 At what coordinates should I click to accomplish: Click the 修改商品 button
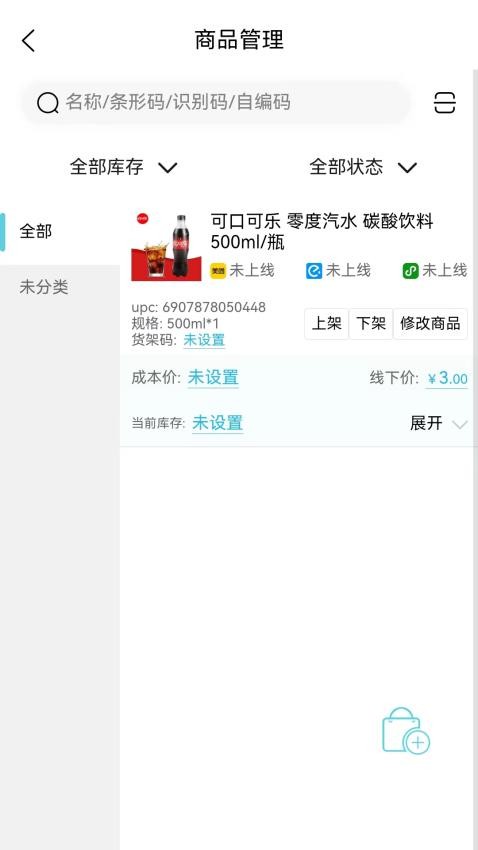click(x=430, y=324)
